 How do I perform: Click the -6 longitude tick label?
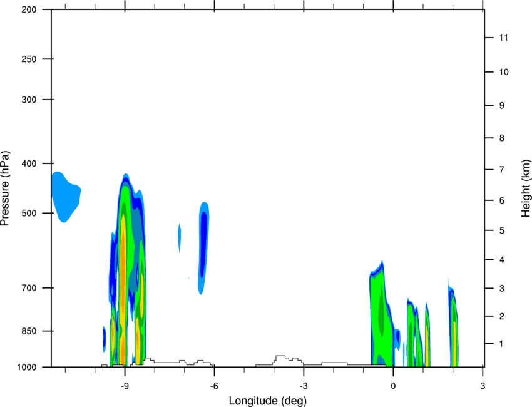214,386
